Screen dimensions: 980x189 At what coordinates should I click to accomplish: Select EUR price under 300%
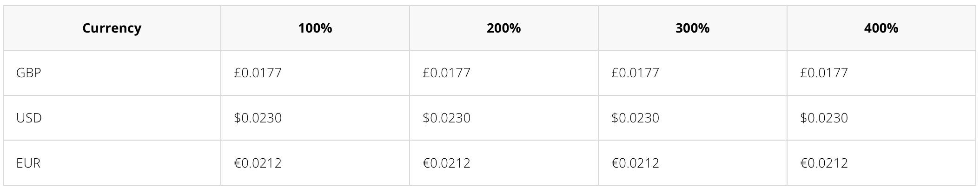pyautogui.click(x=636, y=163)
